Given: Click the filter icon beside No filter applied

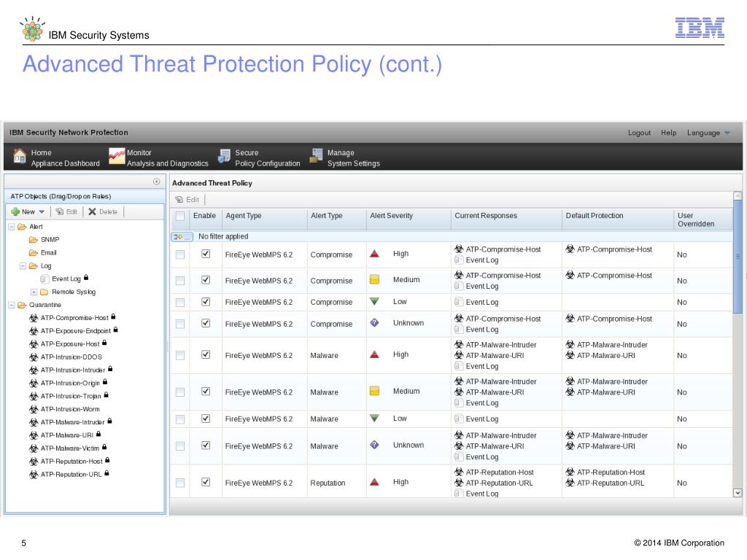Looking at the screenshot, I should 182,237.
